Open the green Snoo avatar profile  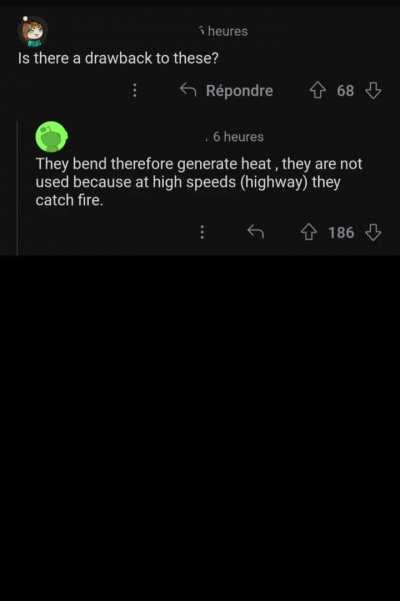coord(51,137)
